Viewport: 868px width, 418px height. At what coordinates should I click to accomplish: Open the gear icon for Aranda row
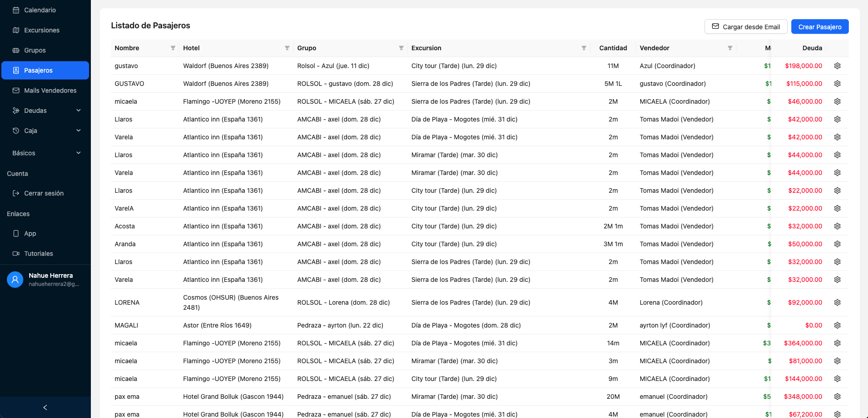click(837, 244)
